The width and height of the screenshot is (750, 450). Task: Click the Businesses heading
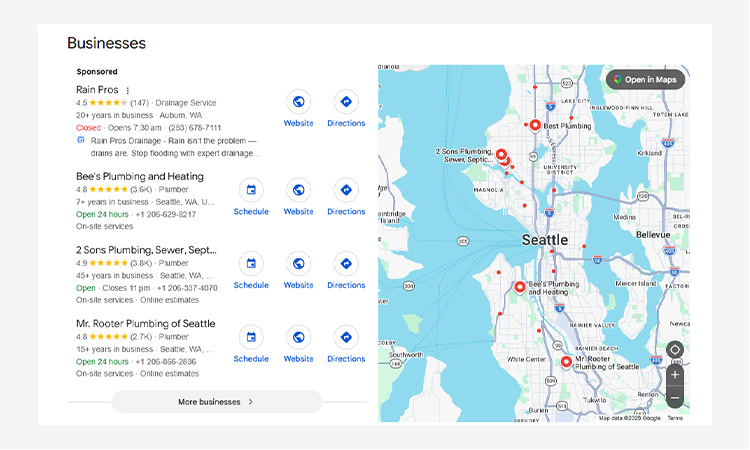106,43
